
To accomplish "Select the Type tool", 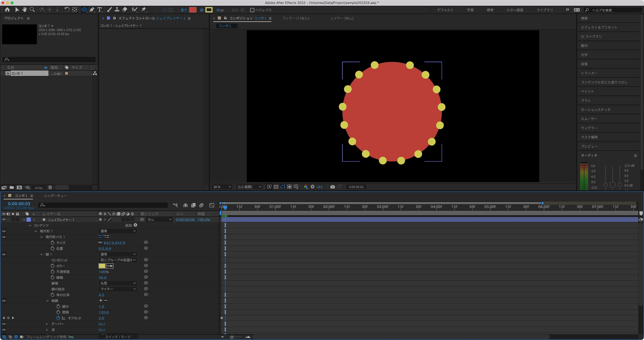I will click(100, 10).
